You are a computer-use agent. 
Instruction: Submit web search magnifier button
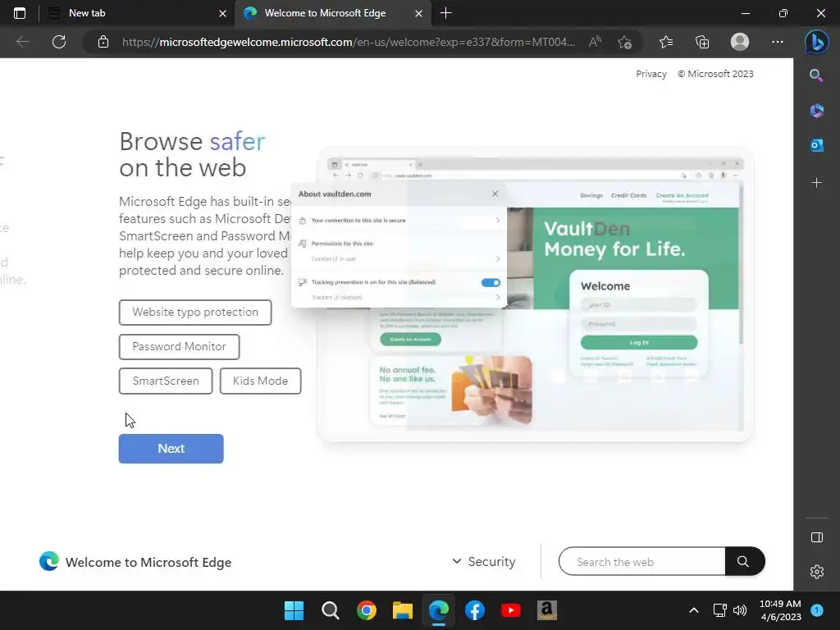(x=744, y=561)
